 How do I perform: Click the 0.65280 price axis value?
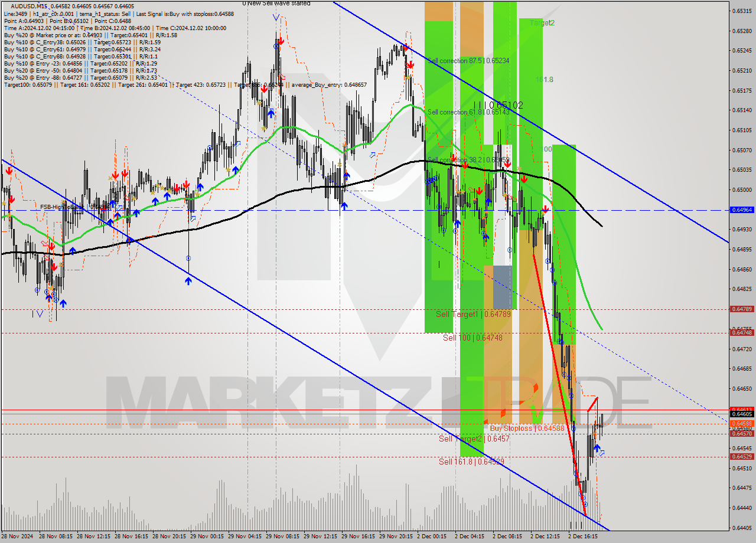pos(742,31)
